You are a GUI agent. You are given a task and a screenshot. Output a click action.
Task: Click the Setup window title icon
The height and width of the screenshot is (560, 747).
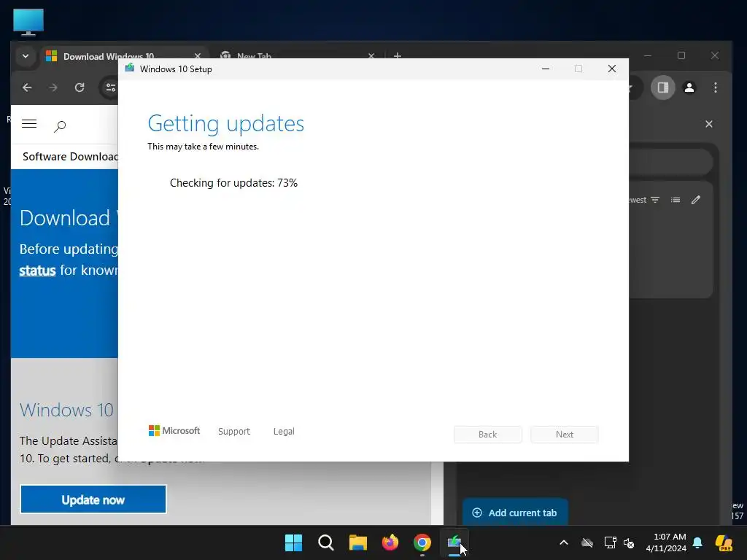pyautogui.click(x=130, y=69)
